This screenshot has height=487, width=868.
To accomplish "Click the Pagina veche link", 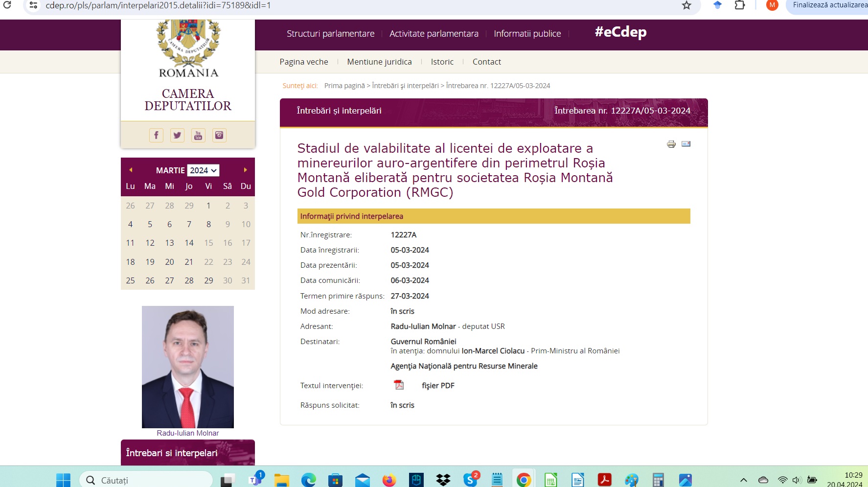I will pyautogui.click(x=303, y=62).
